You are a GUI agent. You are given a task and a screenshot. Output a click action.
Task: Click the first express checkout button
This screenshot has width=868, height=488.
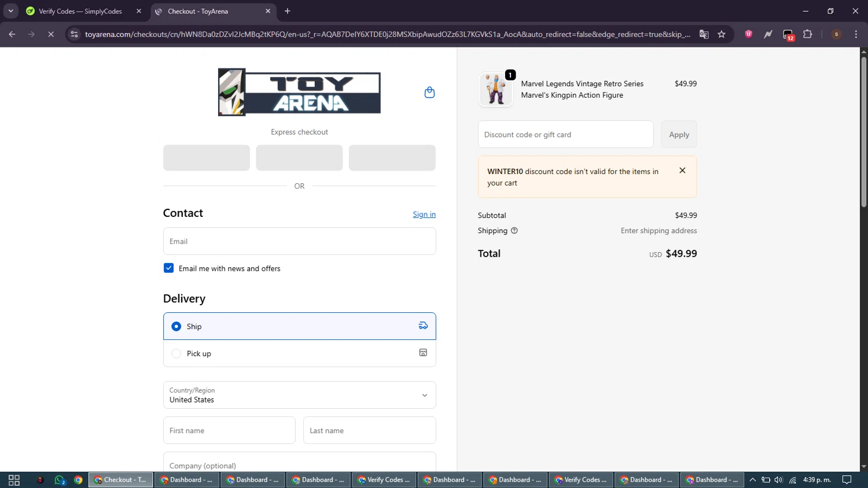pyautogui.click(x=206, y=158)
